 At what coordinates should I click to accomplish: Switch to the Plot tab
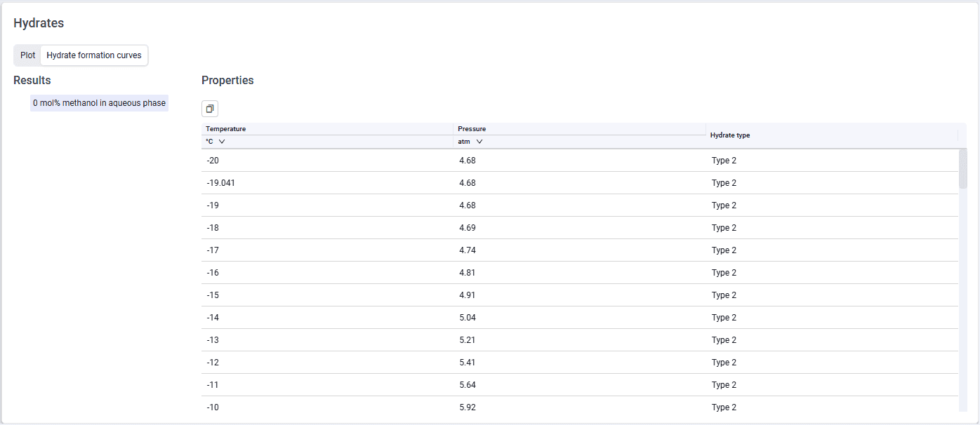[x=28, y=55]
